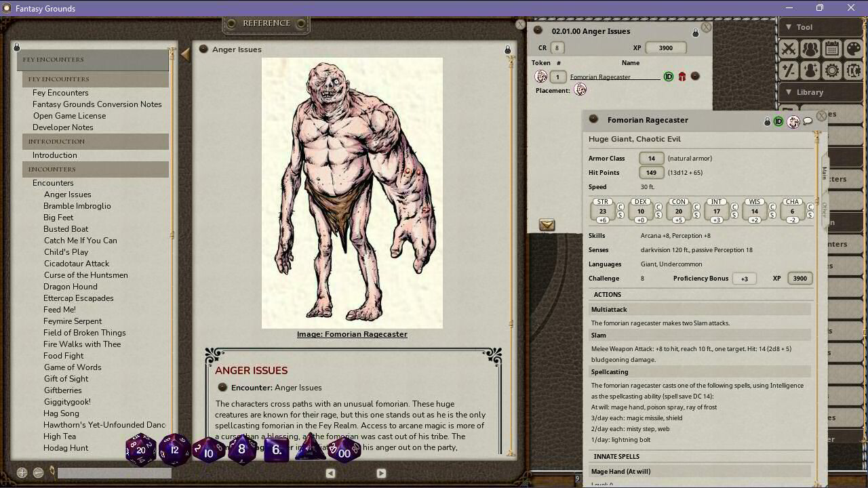This screenshot has height=488, width=868.
Task: Click the plus/minus modifiers icon
Action: pyautogui.click(x=789, y=70)
